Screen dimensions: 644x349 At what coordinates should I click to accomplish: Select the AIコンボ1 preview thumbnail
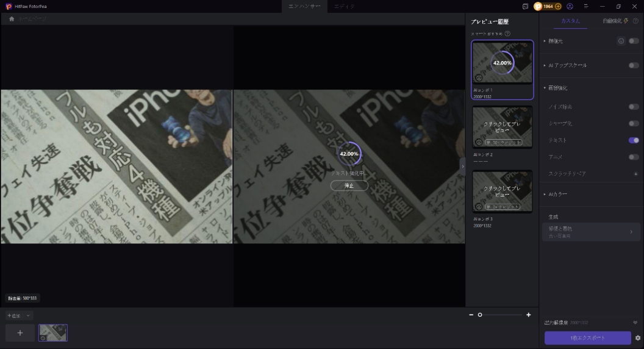point(503,63)
